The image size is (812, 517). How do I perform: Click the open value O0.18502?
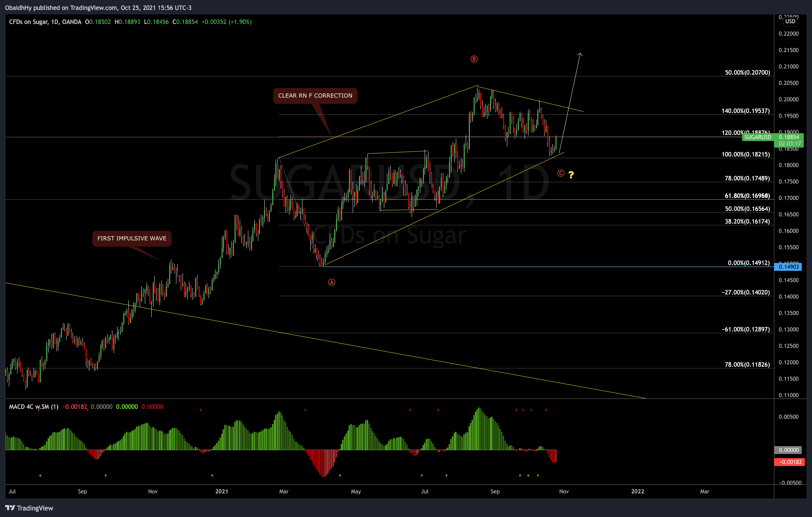tap(98, 22)
